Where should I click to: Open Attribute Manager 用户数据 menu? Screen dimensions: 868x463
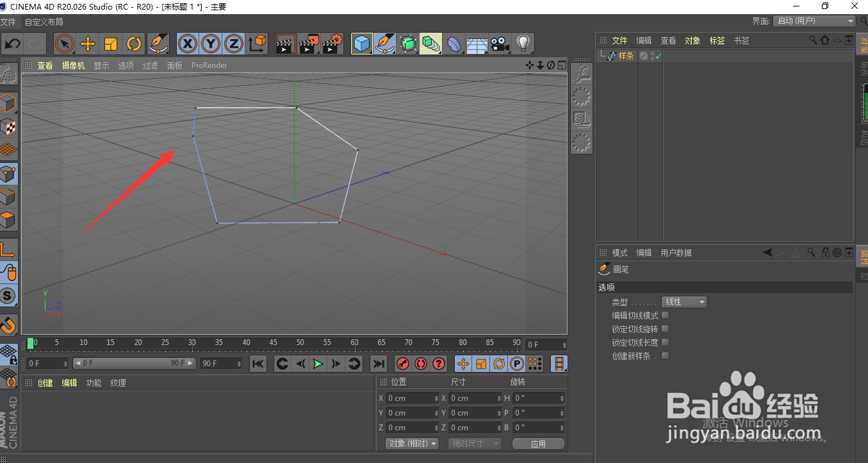(676, 253)
